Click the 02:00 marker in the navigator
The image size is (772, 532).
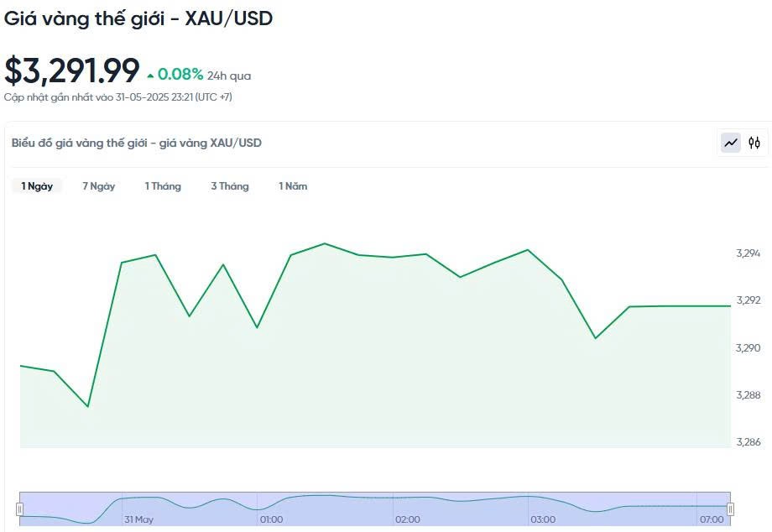408,519
